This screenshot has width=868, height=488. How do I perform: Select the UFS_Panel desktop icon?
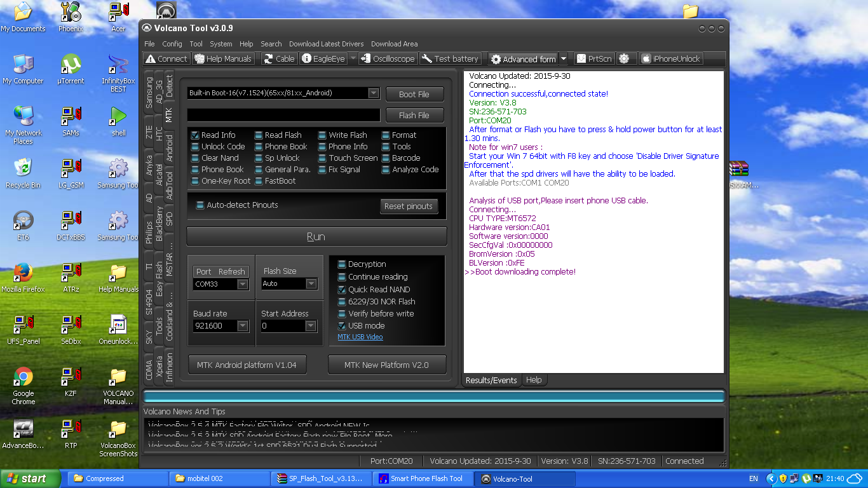[24, 329]
